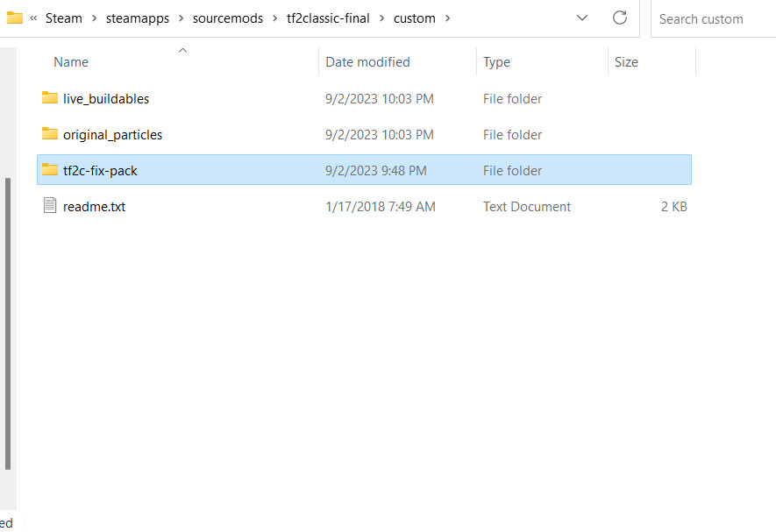776x532 pixels.
Task: Go to the sourcemods breadcrumb
Action: click(x=228, y=18)
